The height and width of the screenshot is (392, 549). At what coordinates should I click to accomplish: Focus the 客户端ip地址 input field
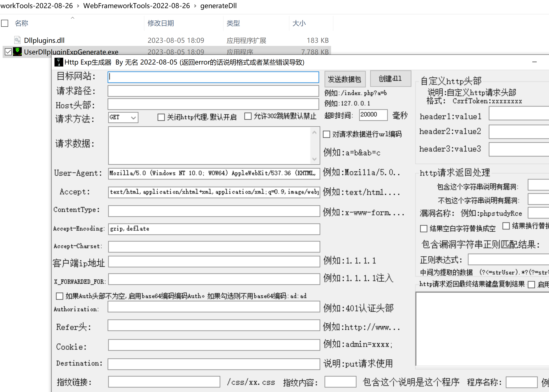(214, 262)
